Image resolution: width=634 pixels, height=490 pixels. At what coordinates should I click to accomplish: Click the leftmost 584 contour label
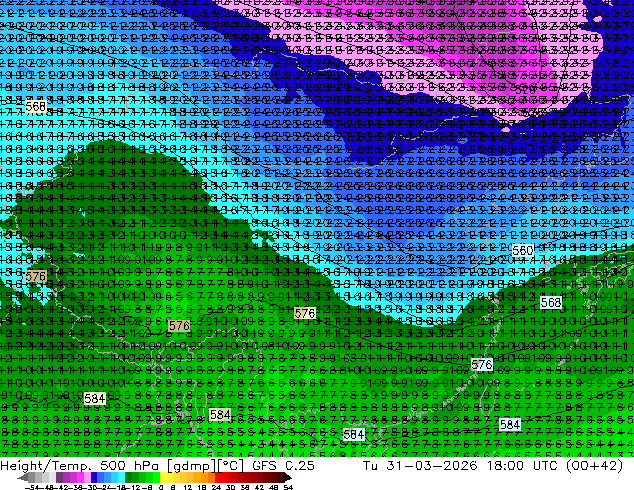pos(95,399)
